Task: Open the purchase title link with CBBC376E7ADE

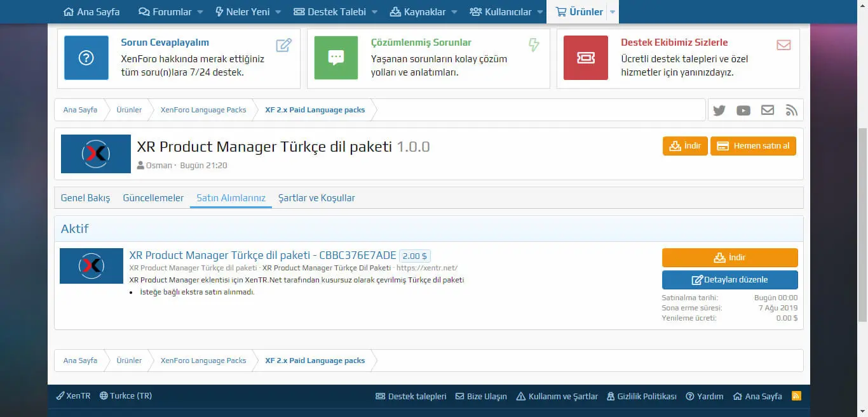Action: click(262, 256)
